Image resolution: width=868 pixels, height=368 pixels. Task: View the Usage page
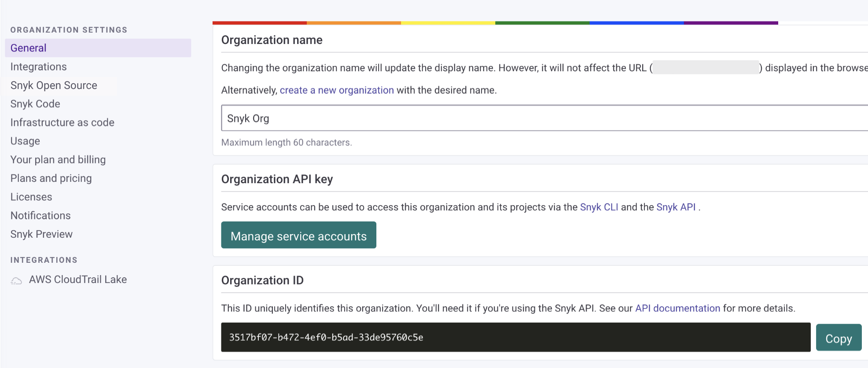click(x=25, y=141)
